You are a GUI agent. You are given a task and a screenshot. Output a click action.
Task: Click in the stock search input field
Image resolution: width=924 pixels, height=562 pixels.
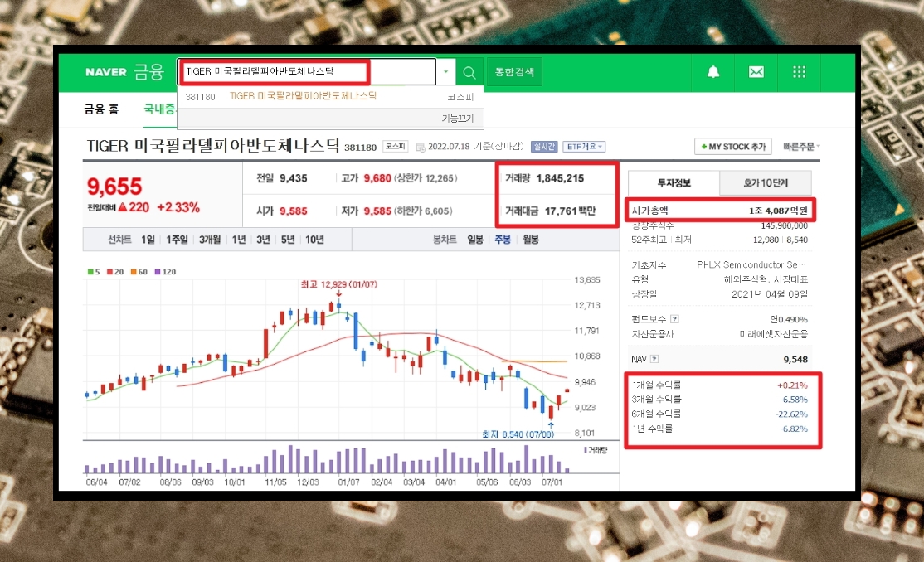306,72
